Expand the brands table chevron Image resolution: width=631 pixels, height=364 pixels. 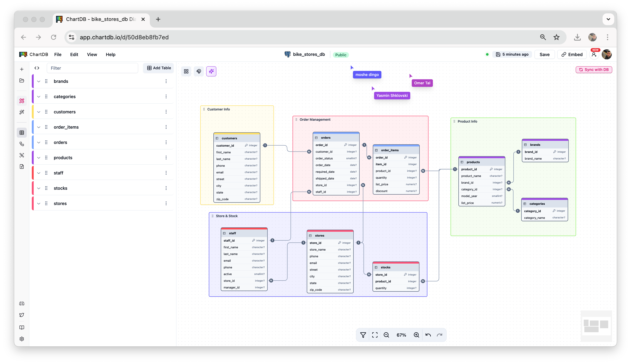pyautogui.click(x=39, y=82)
